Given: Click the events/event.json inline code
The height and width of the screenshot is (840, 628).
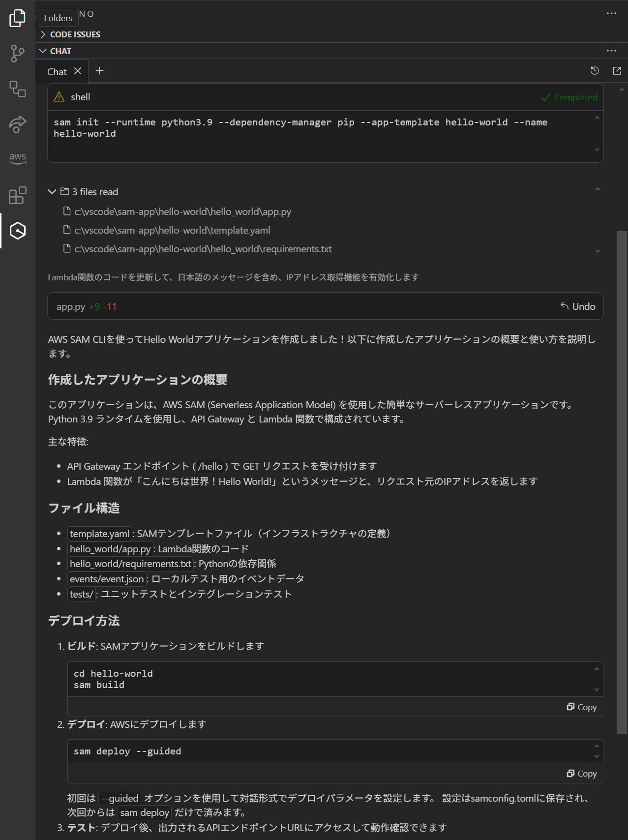Looking at the screenshot, I should (x=107, y=579).
